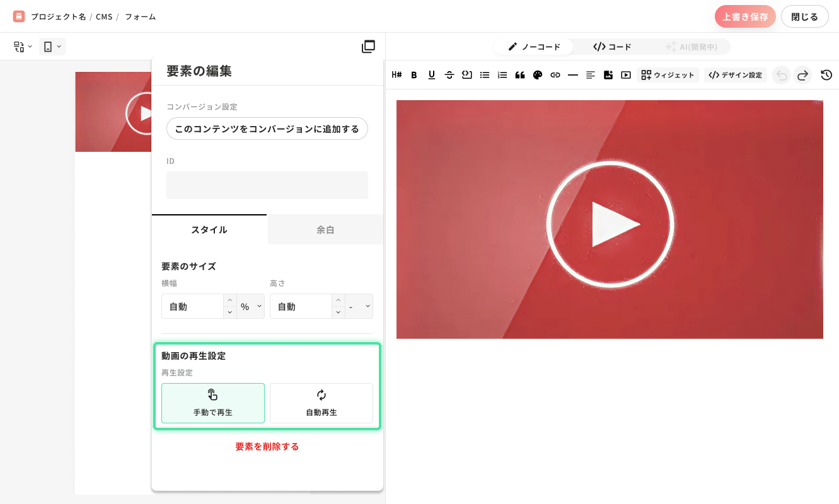
Task: Insert a video using the play-box icon
Action: click(626, 75)
